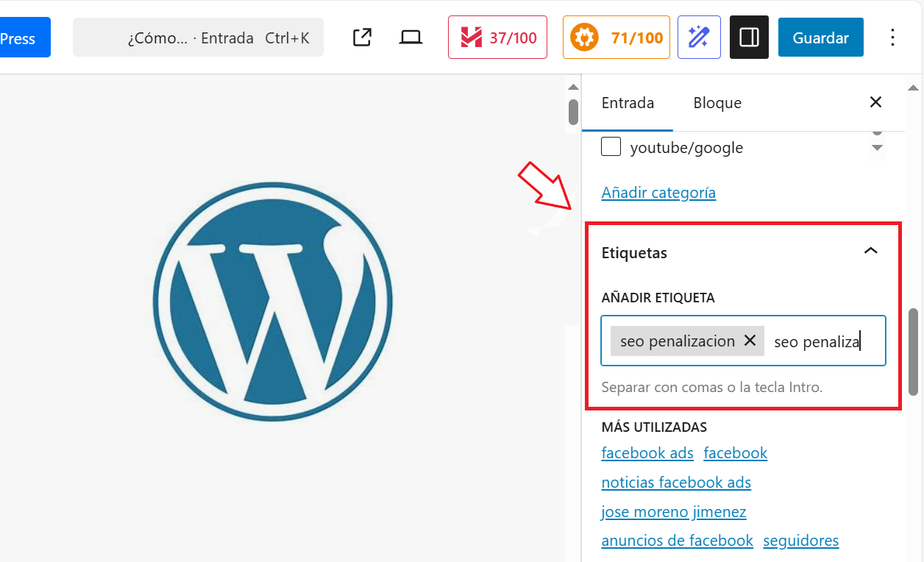Select the seguidores tag link
This screenshot has height=562, width=924.
[x=801, y=541]
